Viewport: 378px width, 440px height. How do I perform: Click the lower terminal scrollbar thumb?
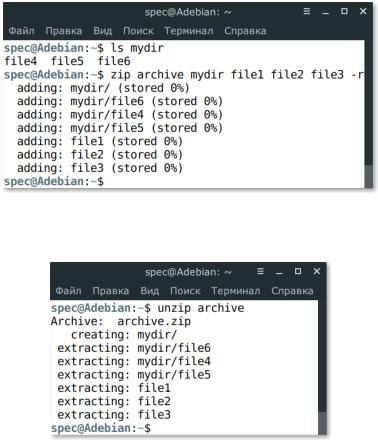click(x=322, y=423)
